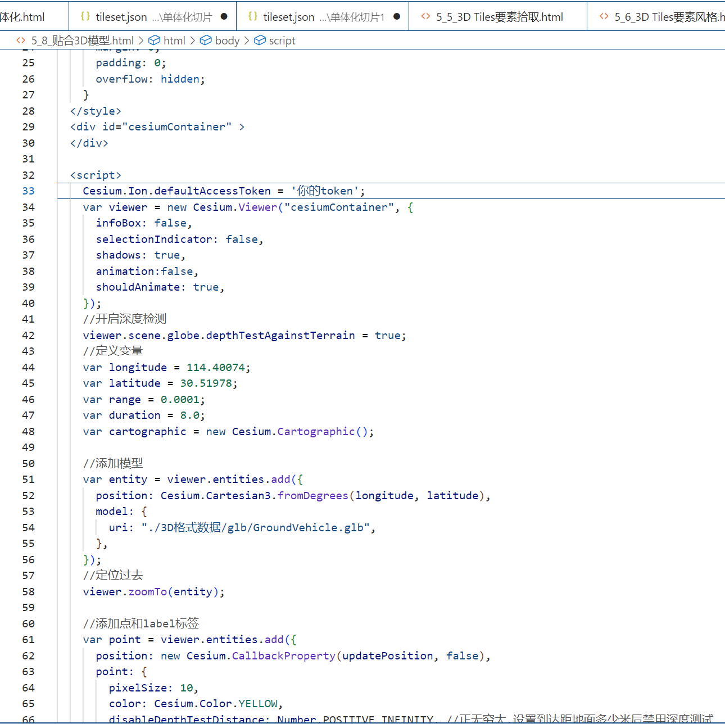Open the body breadcrumb dropdown

(x=227, y=40)
